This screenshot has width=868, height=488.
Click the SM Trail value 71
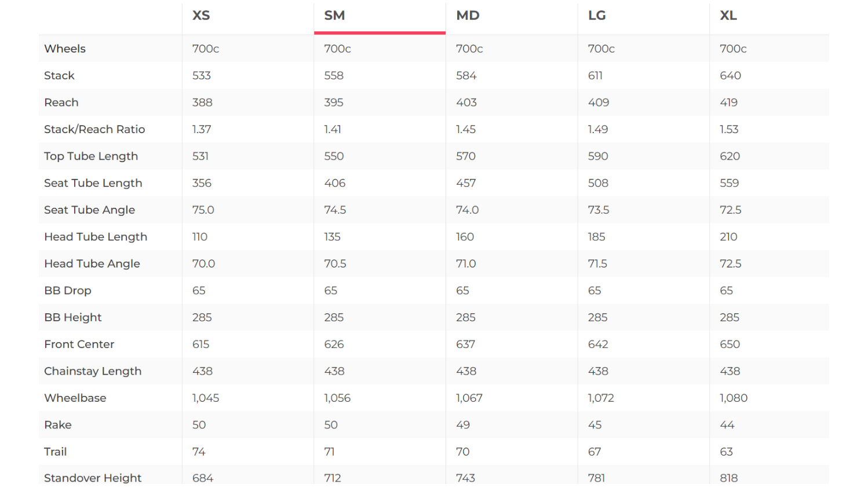tap(329, 452)
